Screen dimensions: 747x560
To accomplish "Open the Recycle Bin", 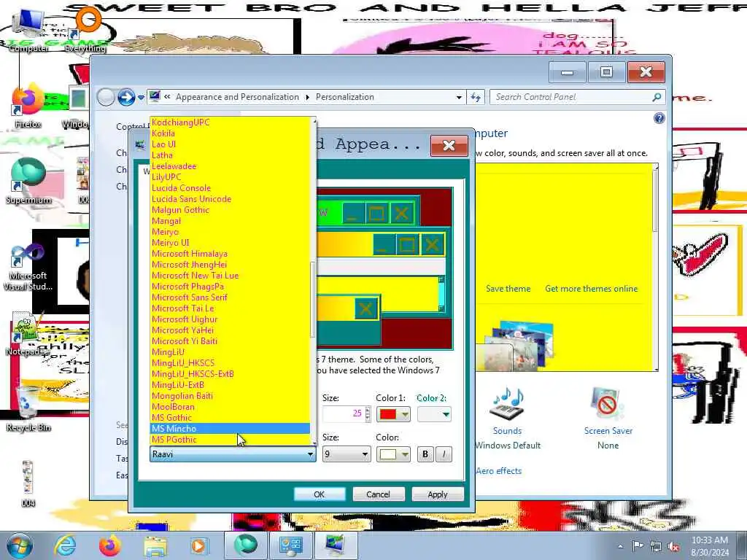I will pyautogui.click(x=28, y=408).
